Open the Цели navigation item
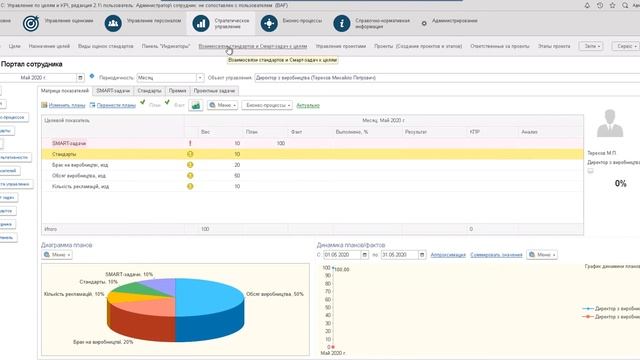Image resolution: width=640 pixels, height=360 pixels. (x=14, y=46)
